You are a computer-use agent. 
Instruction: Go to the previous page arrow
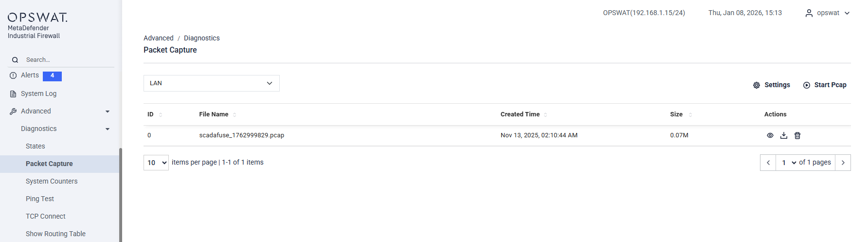[x=768, y=163]
